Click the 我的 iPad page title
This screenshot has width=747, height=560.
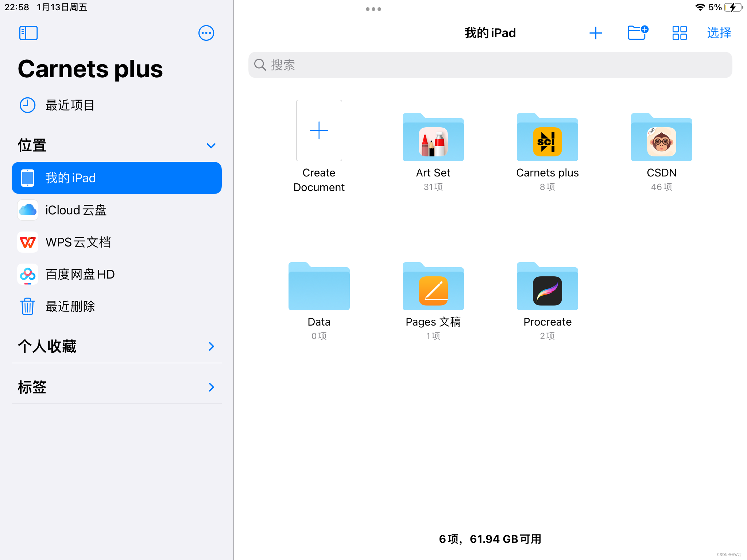[490, 33]
